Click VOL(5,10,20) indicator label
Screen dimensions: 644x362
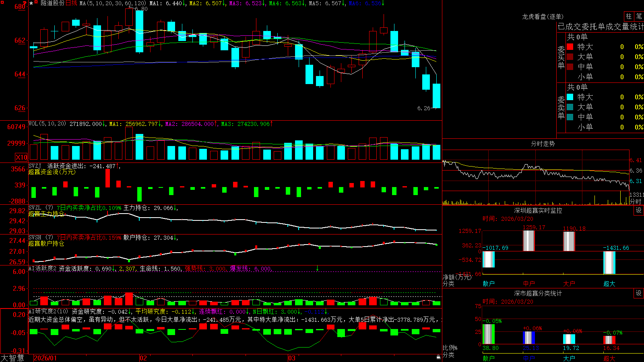[47, 124]
